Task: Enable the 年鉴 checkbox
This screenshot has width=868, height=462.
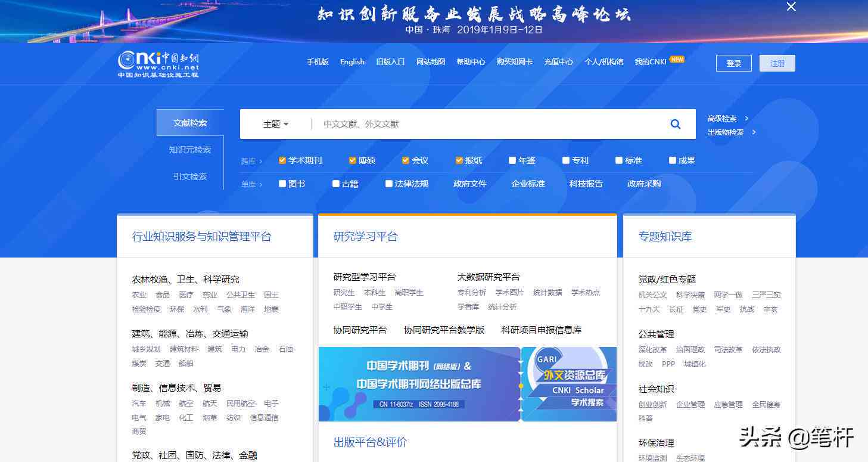Action: tap(512, 160)
